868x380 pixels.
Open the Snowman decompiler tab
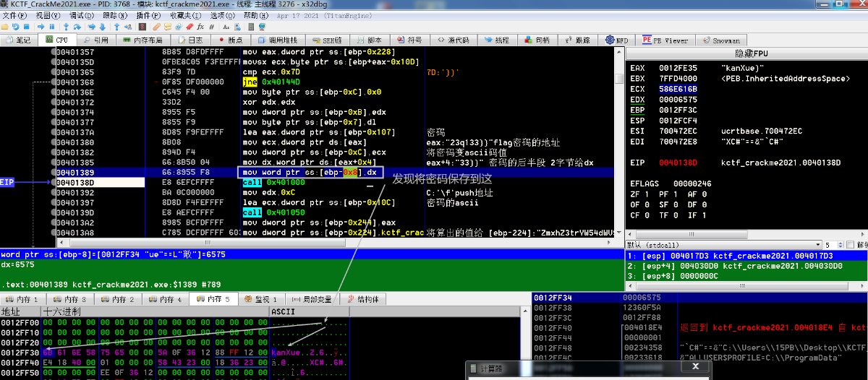click(721, 40)
